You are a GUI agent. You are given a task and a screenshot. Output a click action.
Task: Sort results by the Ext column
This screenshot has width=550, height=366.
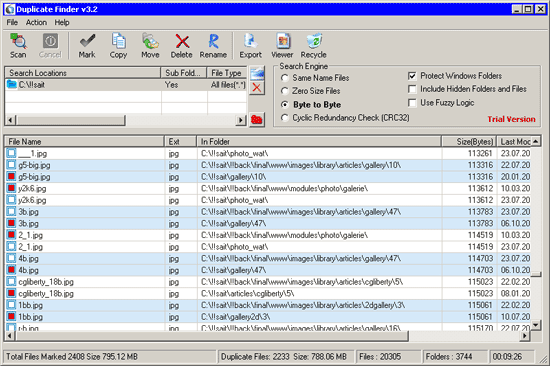[180, 142]
